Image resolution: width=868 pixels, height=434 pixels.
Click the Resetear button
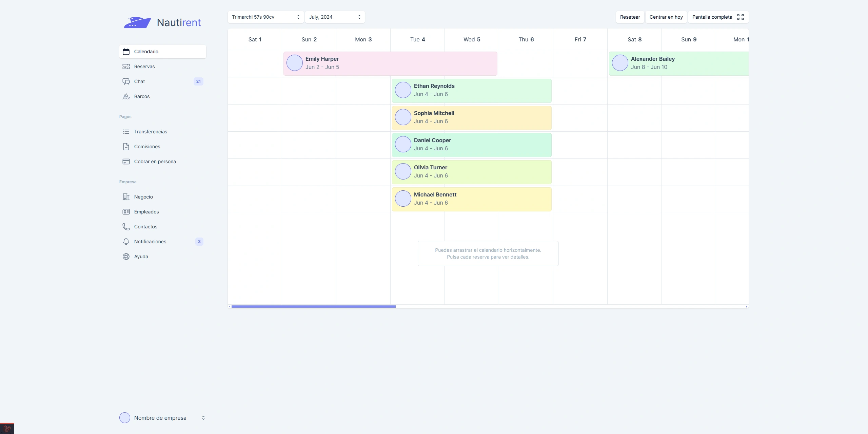(630, 17)
